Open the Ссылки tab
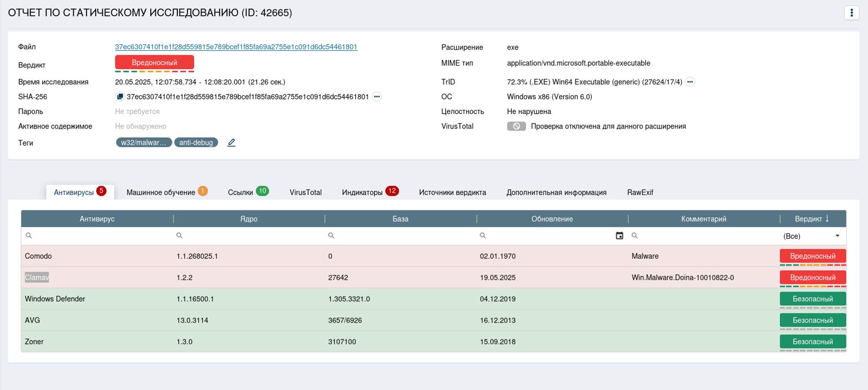868x390 pixels. click(x=241, y=192)
